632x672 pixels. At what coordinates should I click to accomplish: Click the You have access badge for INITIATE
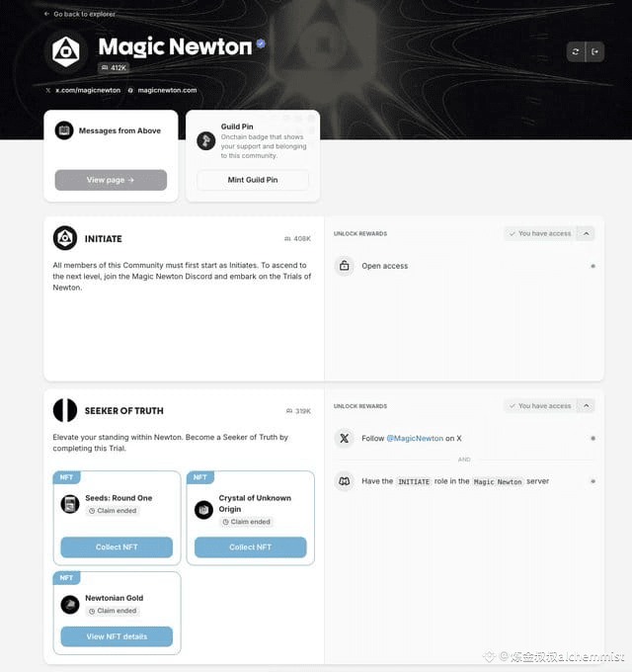tap(540, 233)
